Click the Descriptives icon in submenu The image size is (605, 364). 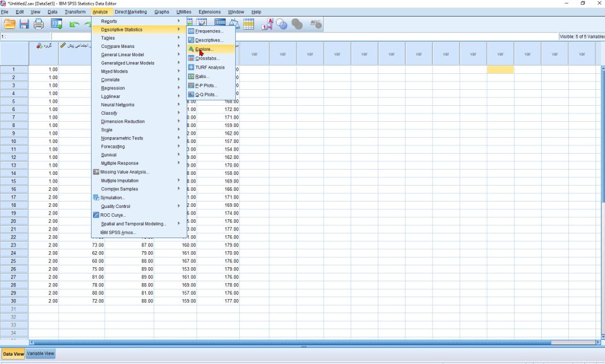coord(191,40)
